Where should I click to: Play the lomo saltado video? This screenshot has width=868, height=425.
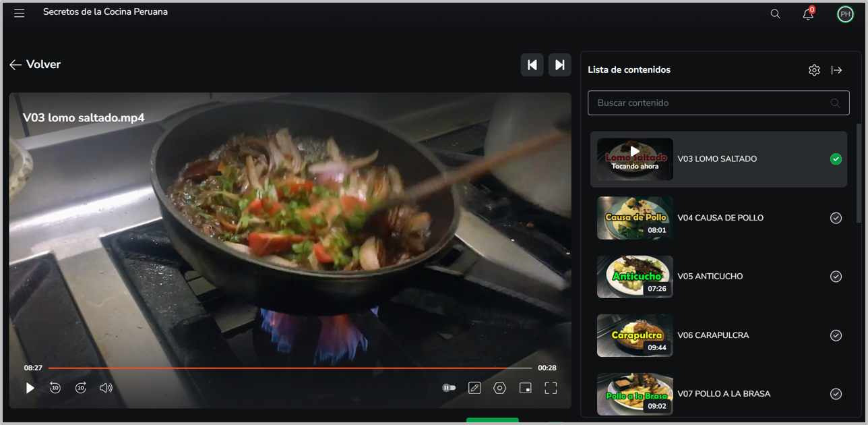tap(30, 388)
